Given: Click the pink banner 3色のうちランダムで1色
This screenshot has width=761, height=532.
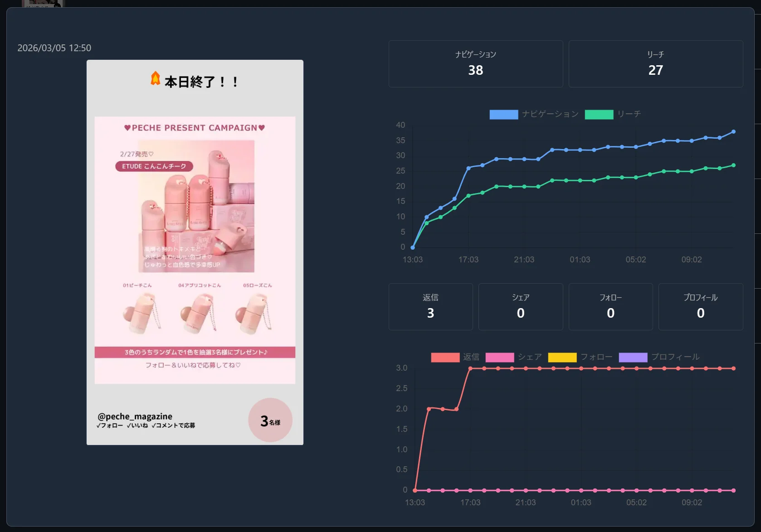Looking at the screenshot, I should (195, 353).
